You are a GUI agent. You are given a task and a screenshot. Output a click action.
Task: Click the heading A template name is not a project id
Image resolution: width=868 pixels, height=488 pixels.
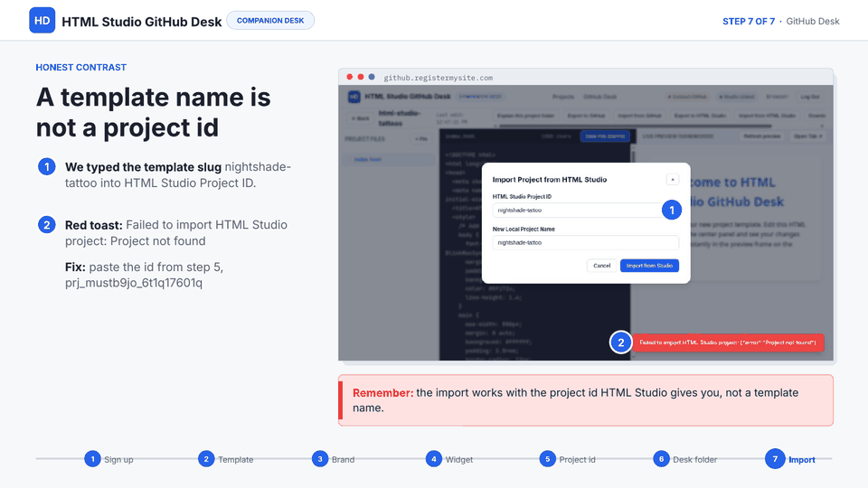coord(154,112)
